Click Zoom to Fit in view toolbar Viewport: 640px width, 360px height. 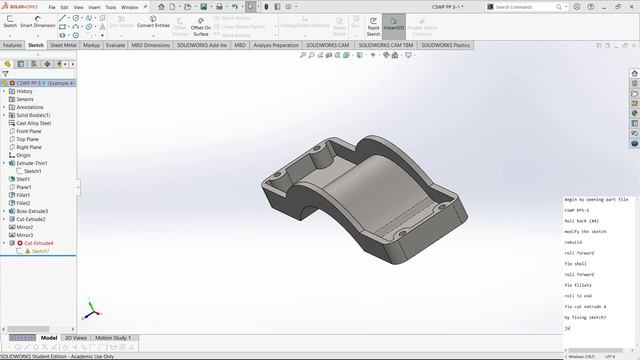(303, 55)
